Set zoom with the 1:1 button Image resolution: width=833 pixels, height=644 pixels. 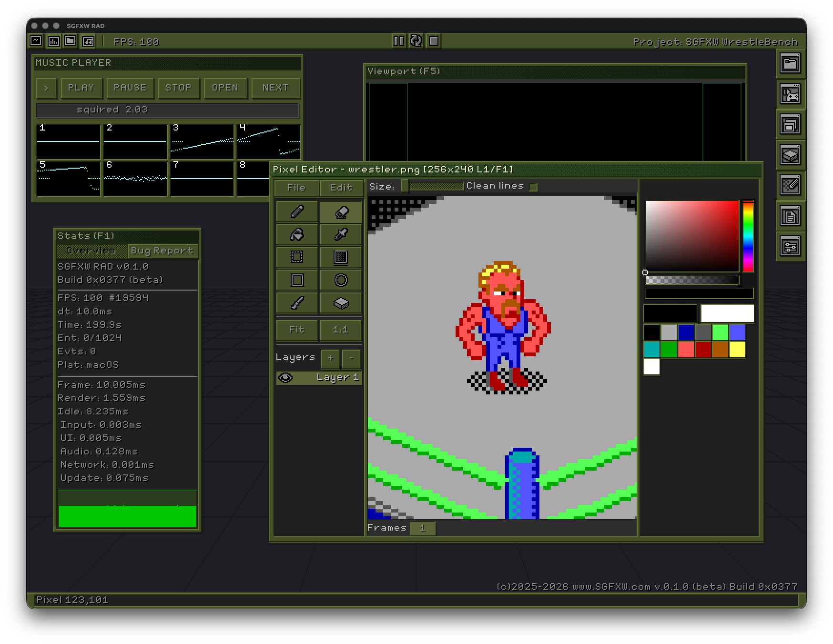click(341, 330)
